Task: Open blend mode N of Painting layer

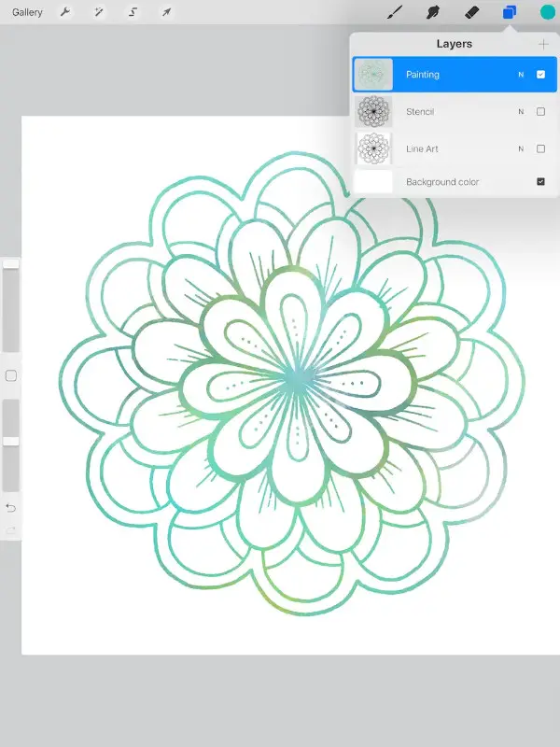Action: (521, 75)
